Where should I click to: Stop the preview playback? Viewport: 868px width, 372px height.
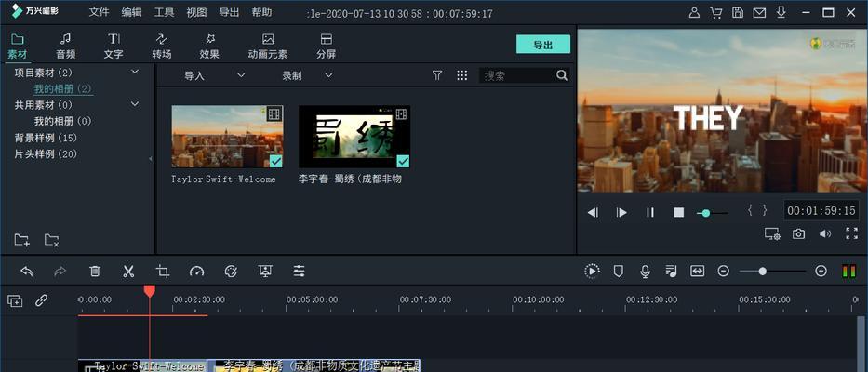point(679,213)
